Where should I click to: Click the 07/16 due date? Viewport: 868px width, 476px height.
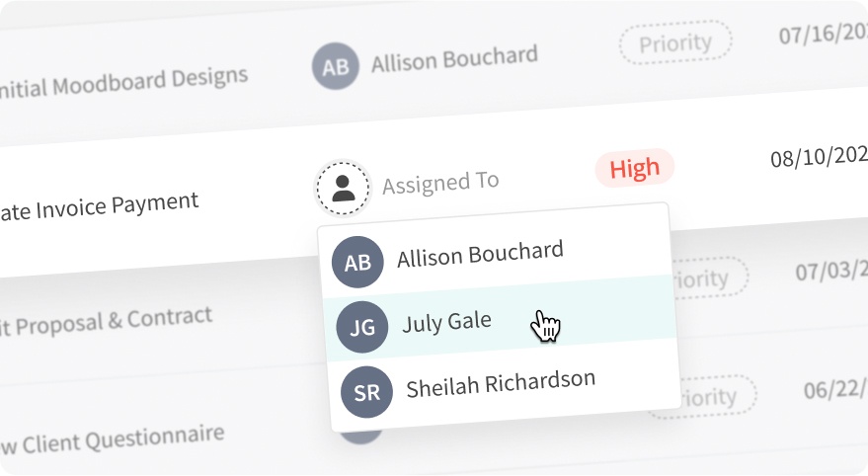[x=822, y=34]
